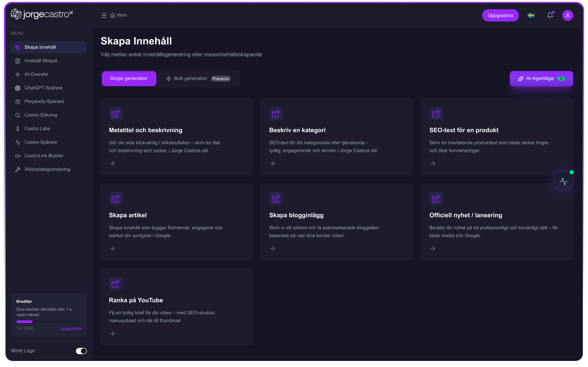
Task: Select the Single generation tab
Action: 129,78
